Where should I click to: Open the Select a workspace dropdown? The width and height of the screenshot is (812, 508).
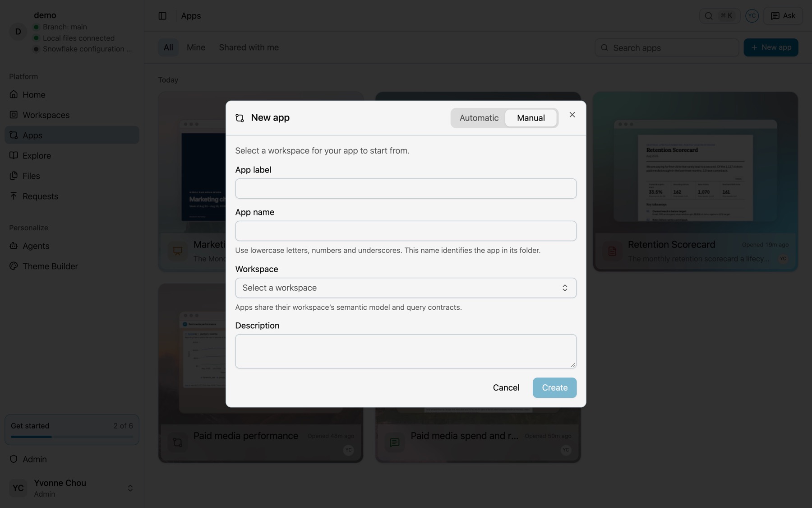406,288
